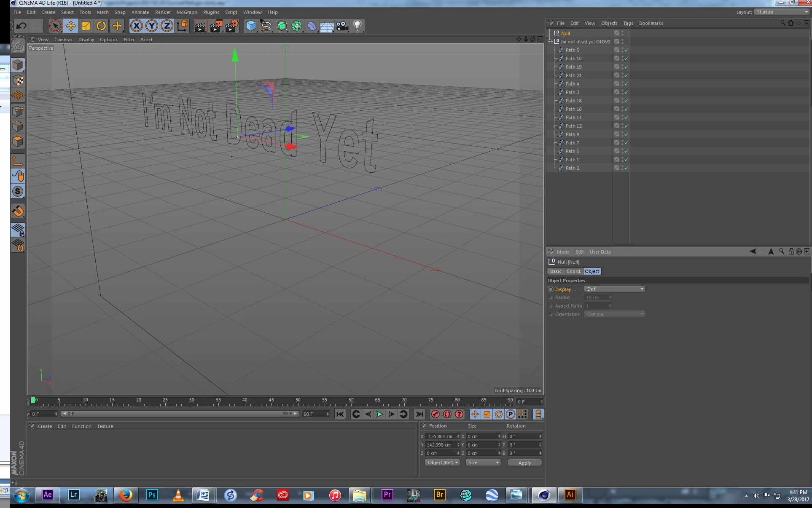Select the Scale tool
The width and height of the screenshot is (812, 508).
pos(86,26)
